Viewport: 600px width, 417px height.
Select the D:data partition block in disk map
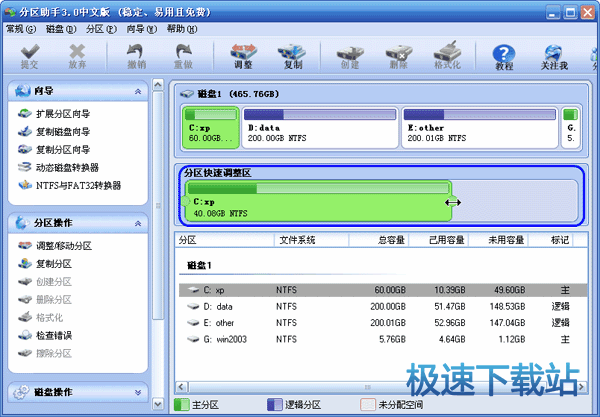[320, 127]
